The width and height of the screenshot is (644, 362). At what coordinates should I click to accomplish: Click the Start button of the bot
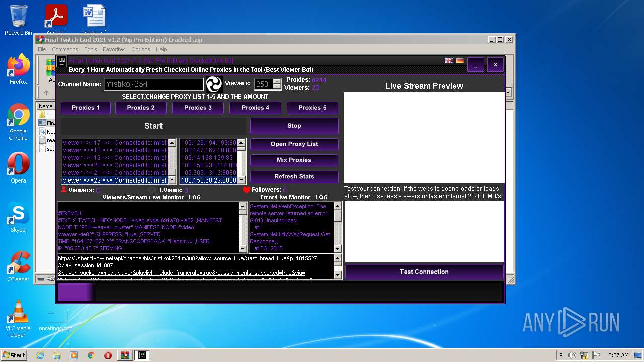click(153, 126)
